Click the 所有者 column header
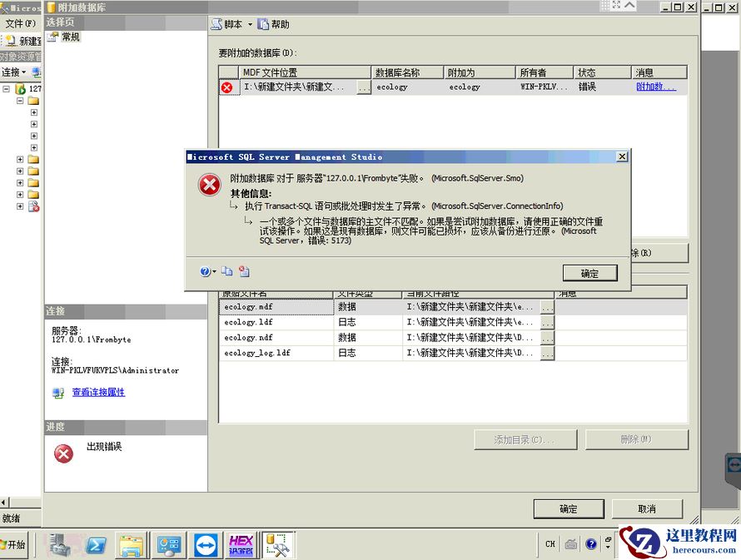 [x=545, y=72]
